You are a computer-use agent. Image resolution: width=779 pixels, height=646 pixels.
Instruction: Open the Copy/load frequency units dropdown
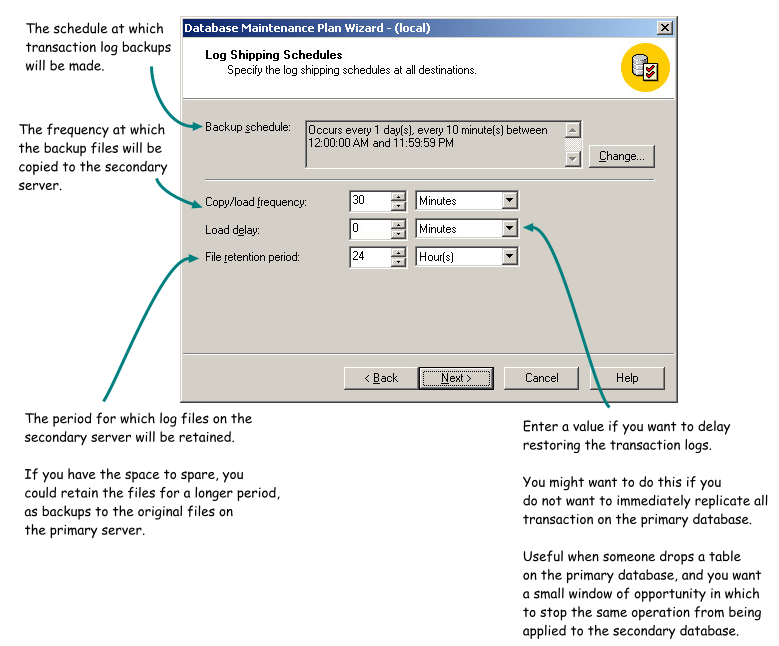point(509,201)
